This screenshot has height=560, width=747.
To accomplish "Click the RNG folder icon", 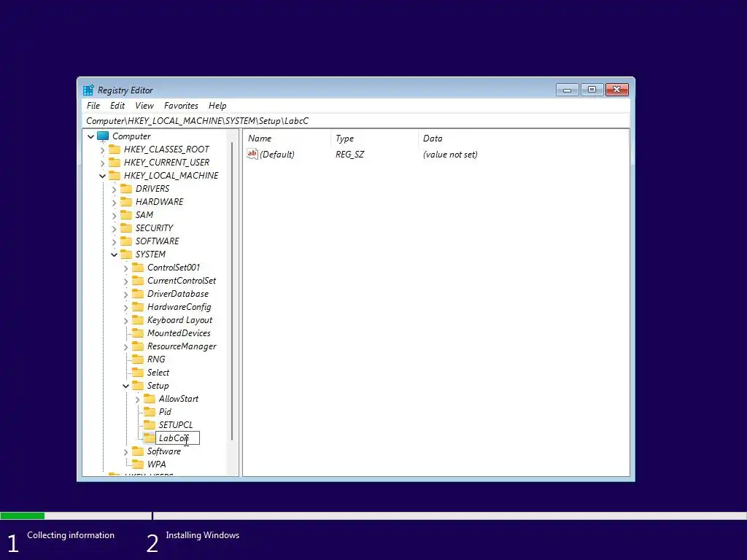I will (x=138, y=359).
